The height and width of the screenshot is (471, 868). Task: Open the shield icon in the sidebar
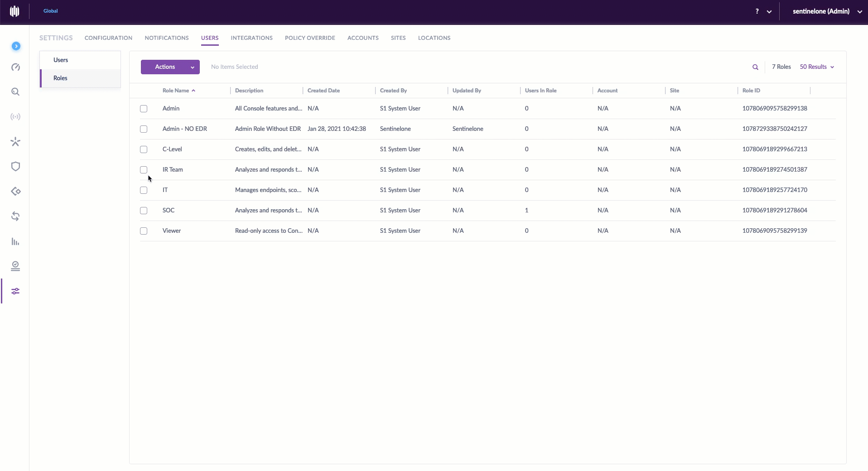[x=15, y=167]
